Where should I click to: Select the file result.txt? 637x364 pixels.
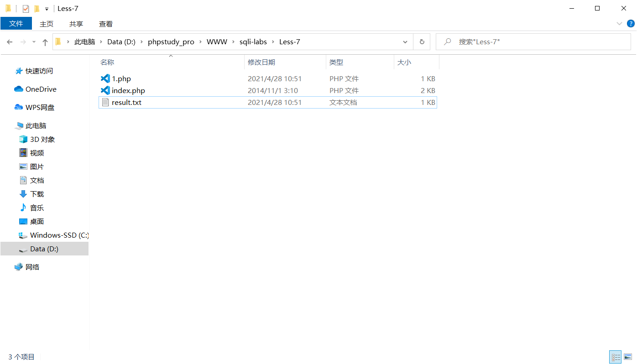(126, 102)
